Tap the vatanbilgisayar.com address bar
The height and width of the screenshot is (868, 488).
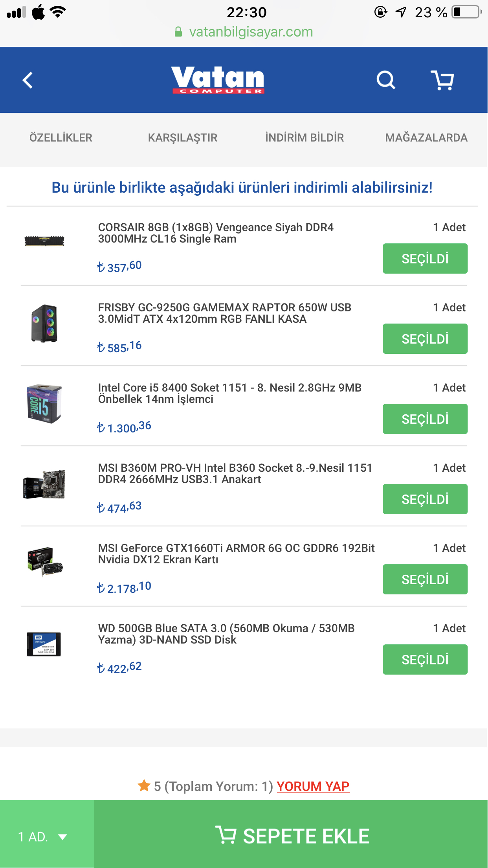244,32
